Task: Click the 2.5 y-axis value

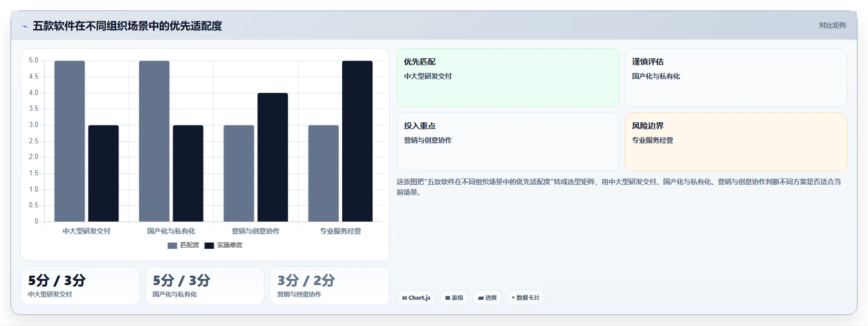Action: 34,141
